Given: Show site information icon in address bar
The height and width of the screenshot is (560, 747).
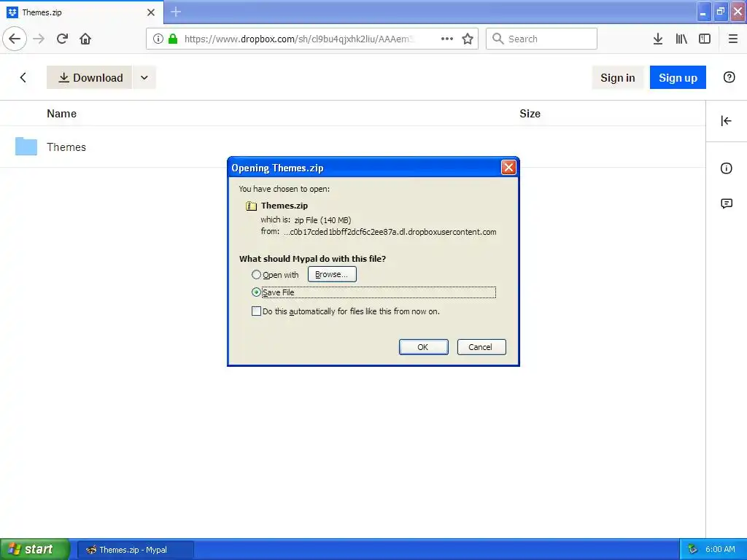Looking at the screenshot, I should (x=158, y=39).
